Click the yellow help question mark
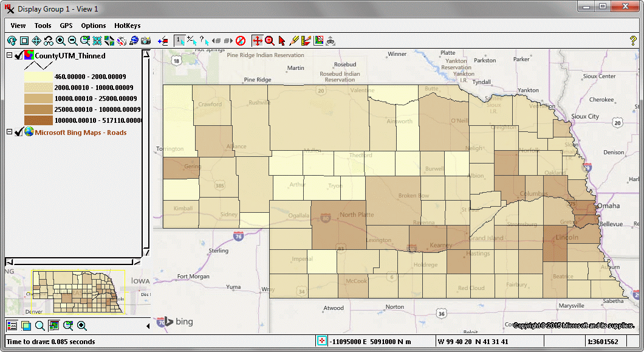The width and height of the screenshot is (644, 352). pyautogui.click(x=633, y=41)
